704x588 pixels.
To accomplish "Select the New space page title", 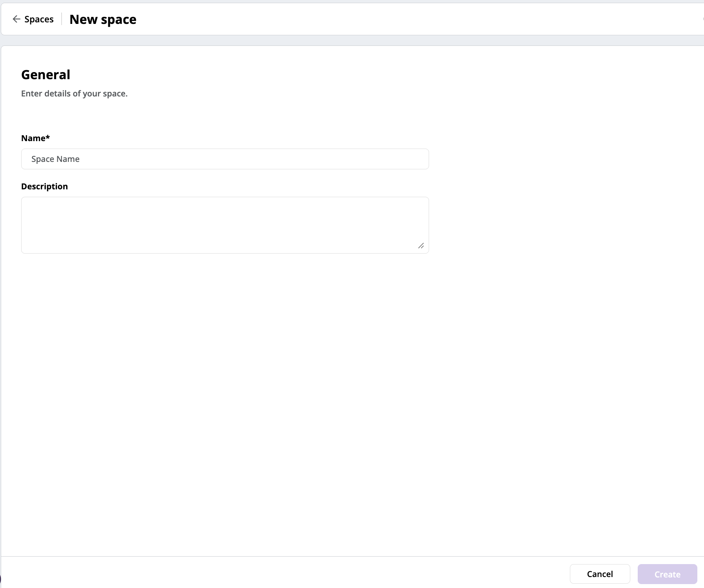I will [103, 19].
